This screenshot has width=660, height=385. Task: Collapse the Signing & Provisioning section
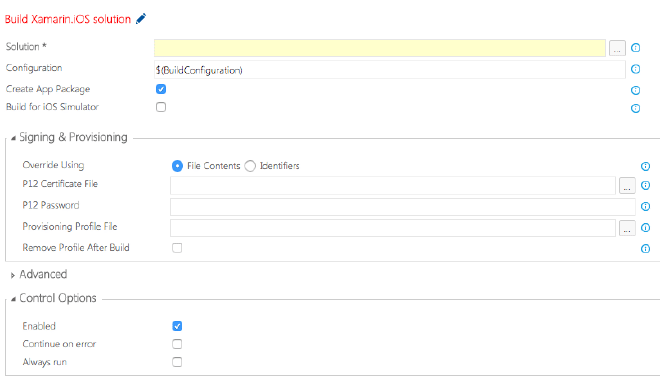13,138
